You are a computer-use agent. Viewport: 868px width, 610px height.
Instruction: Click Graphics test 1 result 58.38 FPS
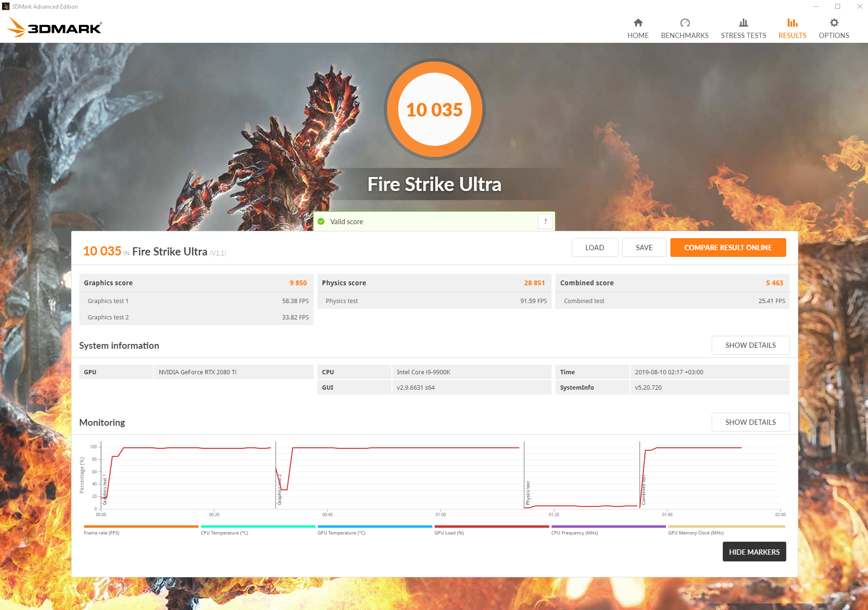tap(295, 301)
